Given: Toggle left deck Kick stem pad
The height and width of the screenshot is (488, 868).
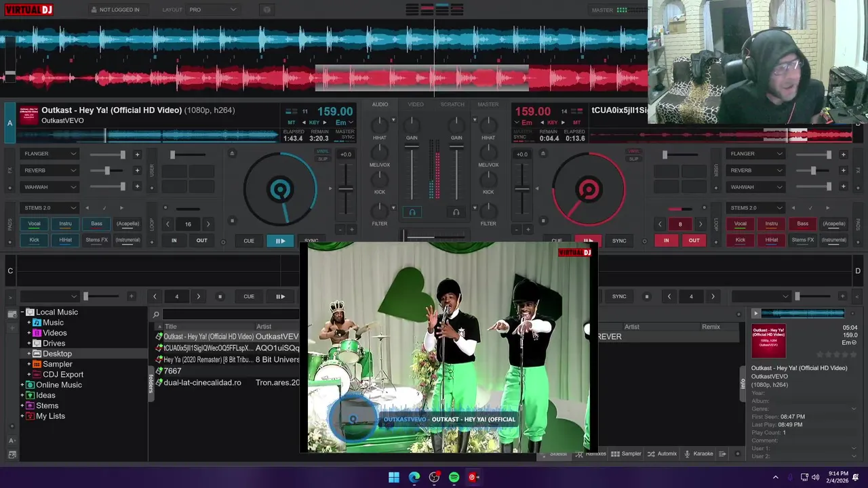Looking at the screenshot, I should pos(34,240).
